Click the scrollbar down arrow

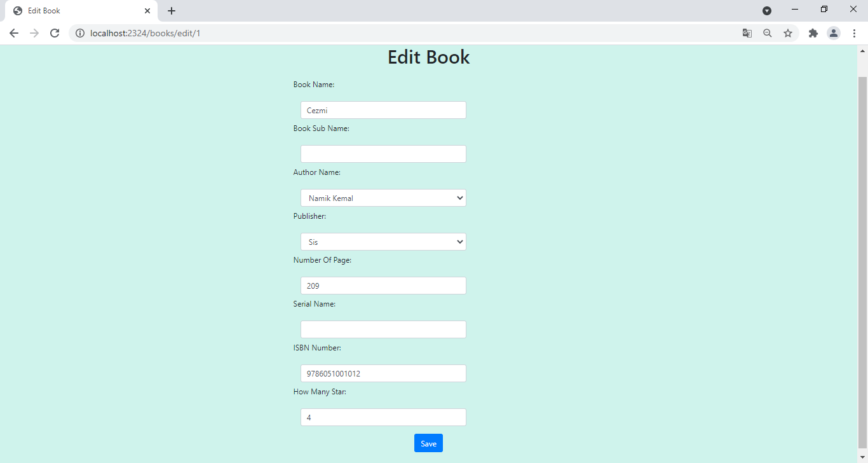[x=862, y=456]
